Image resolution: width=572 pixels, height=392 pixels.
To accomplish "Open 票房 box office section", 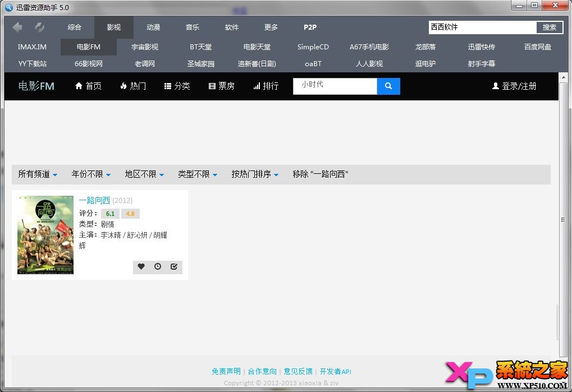I will click(221, 86).
